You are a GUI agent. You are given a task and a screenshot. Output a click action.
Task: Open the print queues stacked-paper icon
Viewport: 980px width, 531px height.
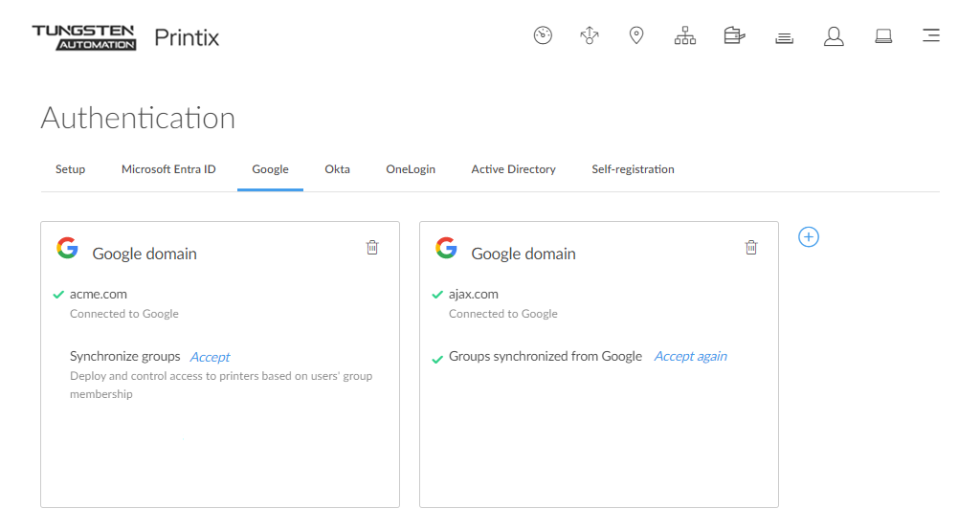coord(784,37)
